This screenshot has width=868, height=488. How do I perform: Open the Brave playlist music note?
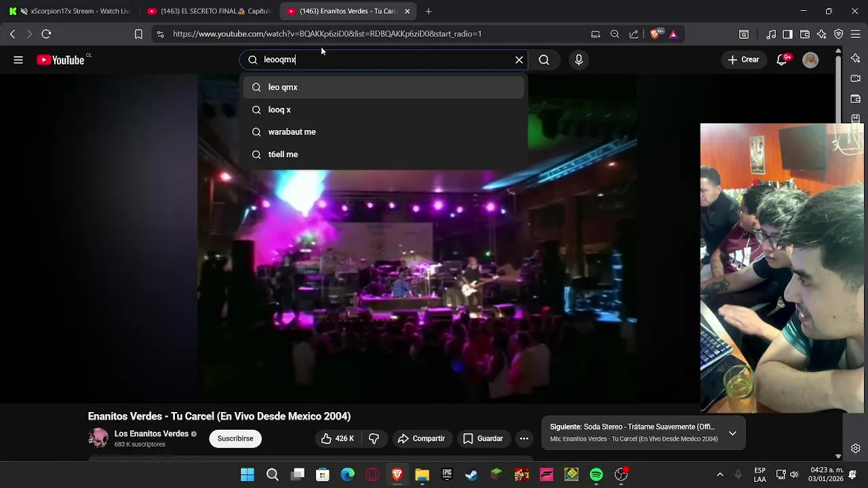point(771,34)
